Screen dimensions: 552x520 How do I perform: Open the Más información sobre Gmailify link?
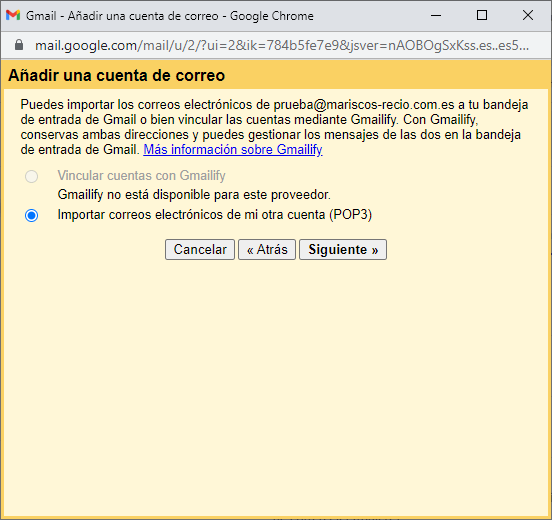(x=233, y=150)
